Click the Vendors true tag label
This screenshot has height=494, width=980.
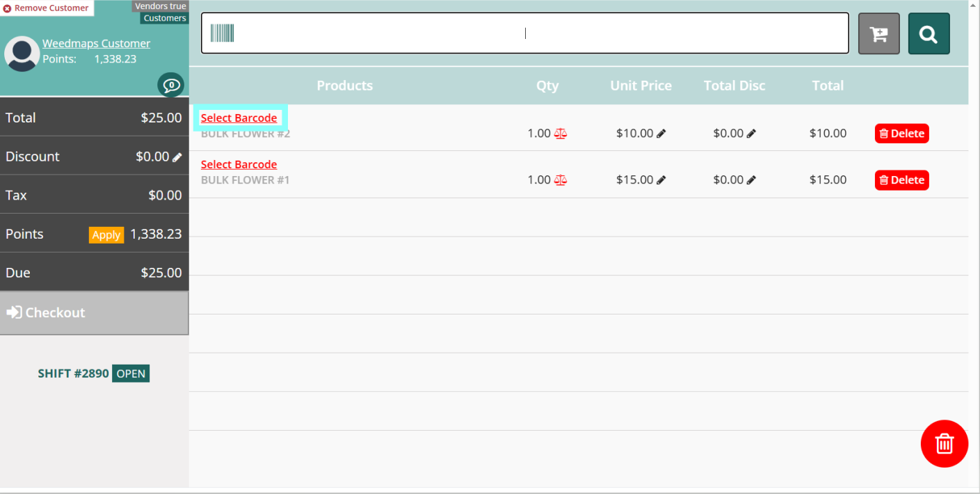pos(161,6)
